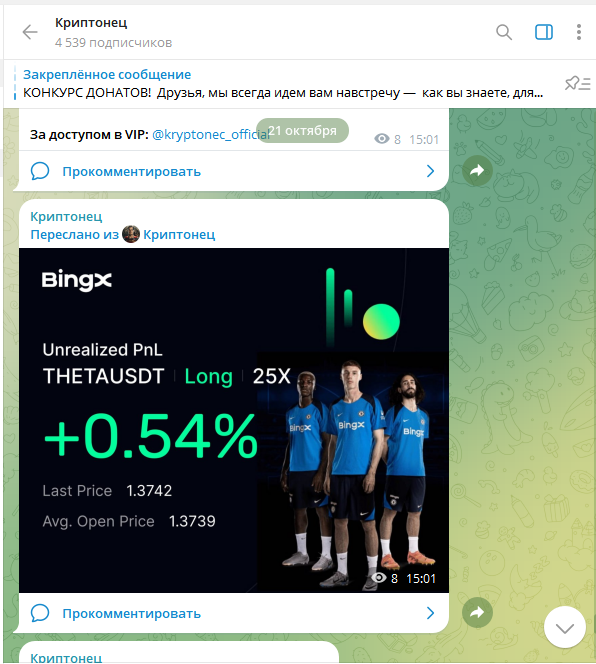Go back using the left arrow
596x664 pixels.
[x=30, y=32]
